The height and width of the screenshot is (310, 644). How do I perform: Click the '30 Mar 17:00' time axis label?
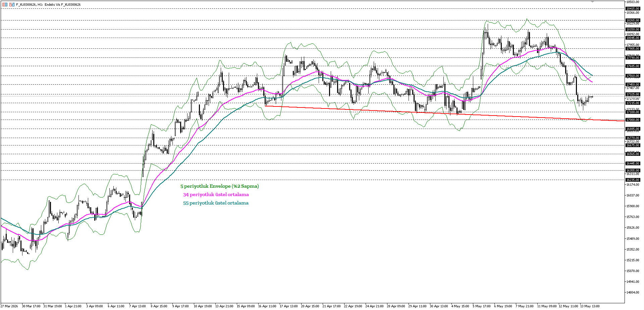[31, 306]
